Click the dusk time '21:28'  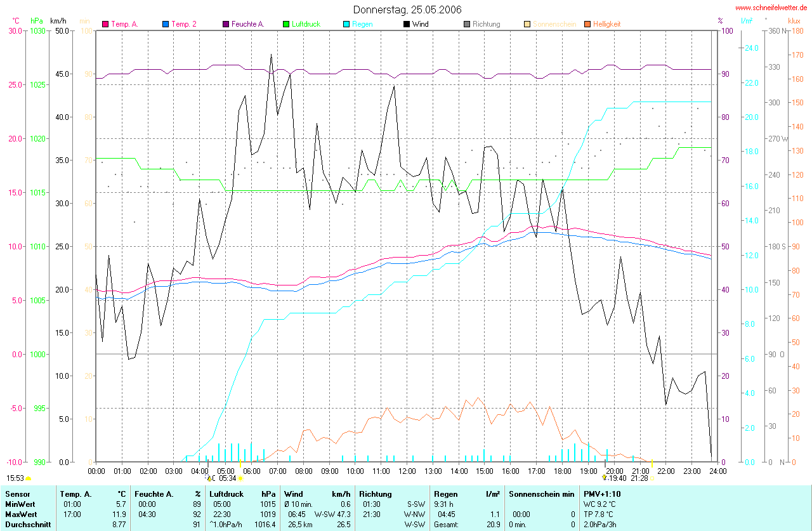click(x=639, y=478)
